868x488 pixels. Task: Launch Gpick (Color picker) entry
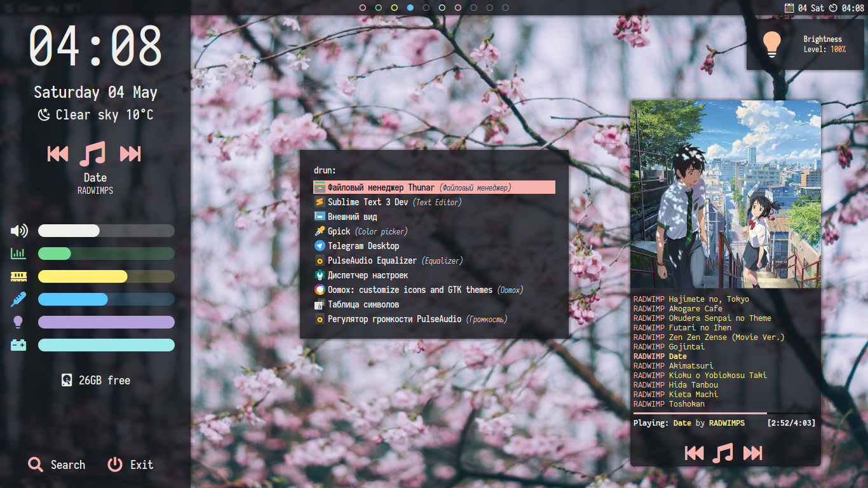pos(434,231)
